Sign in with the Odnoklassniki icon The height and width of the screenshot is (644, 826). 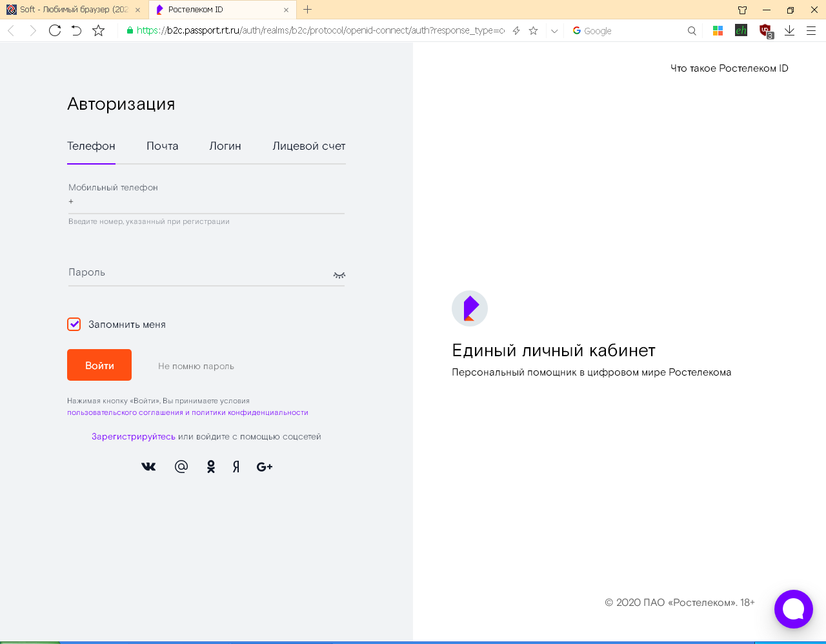[210, 467]
